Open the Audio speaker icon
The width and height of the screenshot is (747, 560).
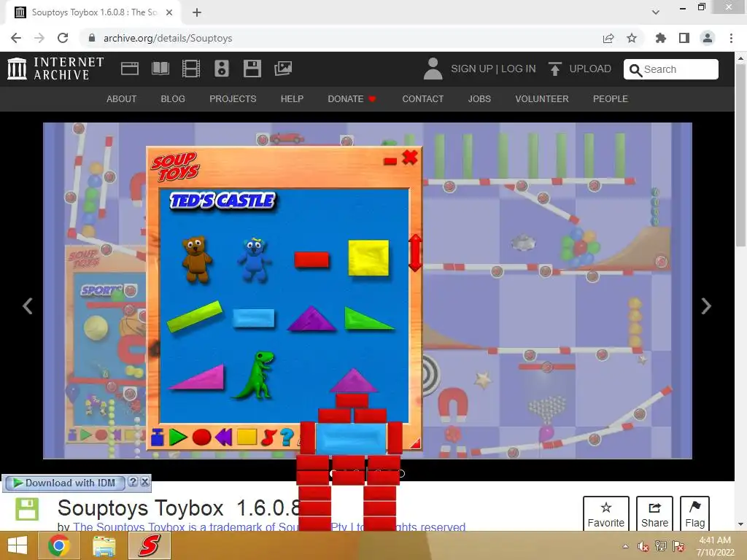coord(222,69)
